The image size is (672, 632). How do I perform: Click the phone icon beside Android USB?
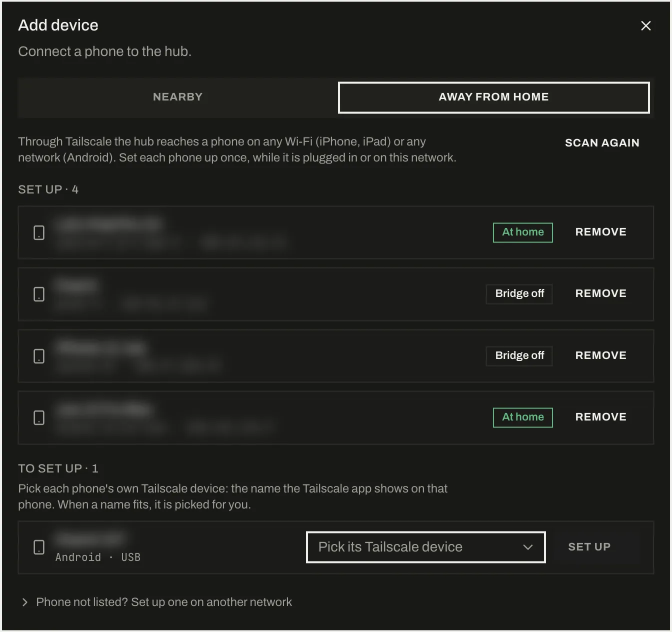pos(39,547)
